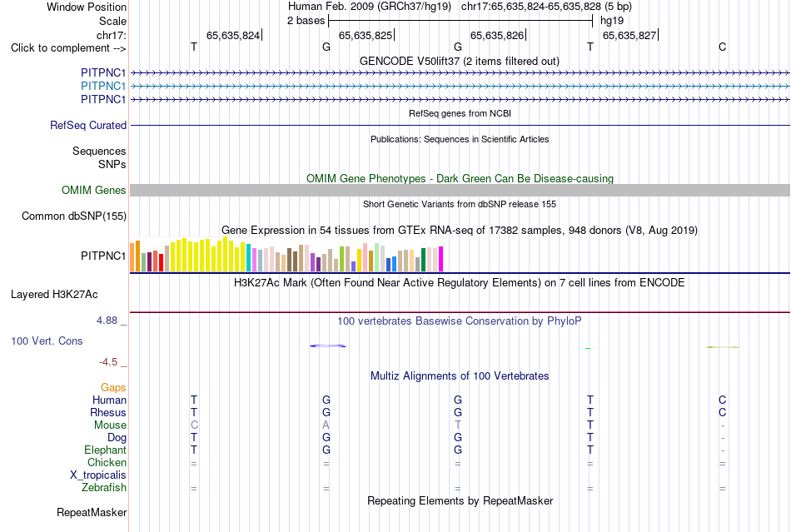The height and width of the screenshot is (532, 791).
Task: Click the 4.88 PhyloP upper scale value
Action: pyautogui.click(x=107, y=321)
